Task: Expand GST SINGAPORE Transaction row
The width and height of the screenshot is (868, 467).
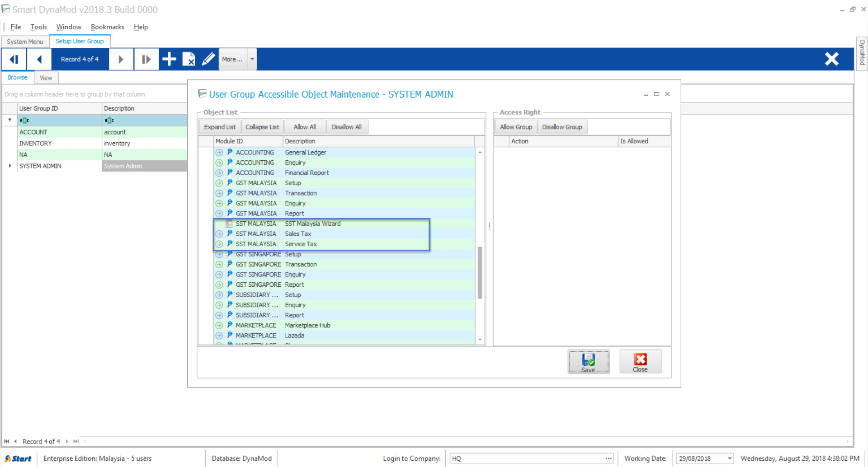Action: [219, 264]
